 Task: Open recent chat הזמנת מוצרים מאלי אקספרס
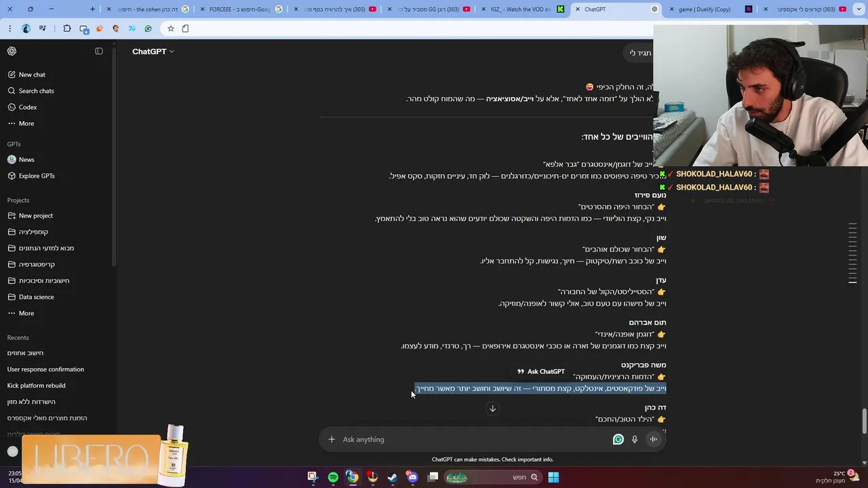(47, 418)
